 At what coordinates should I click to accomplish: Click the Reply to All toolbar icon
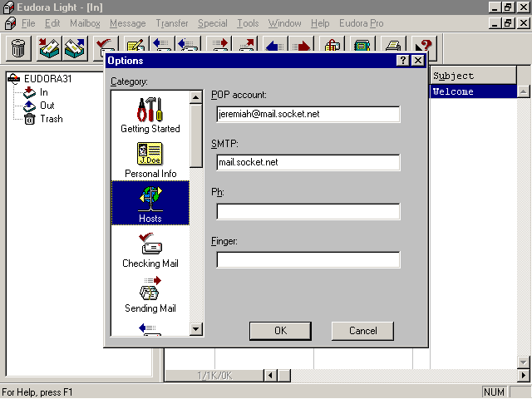[x=187, y=44]
